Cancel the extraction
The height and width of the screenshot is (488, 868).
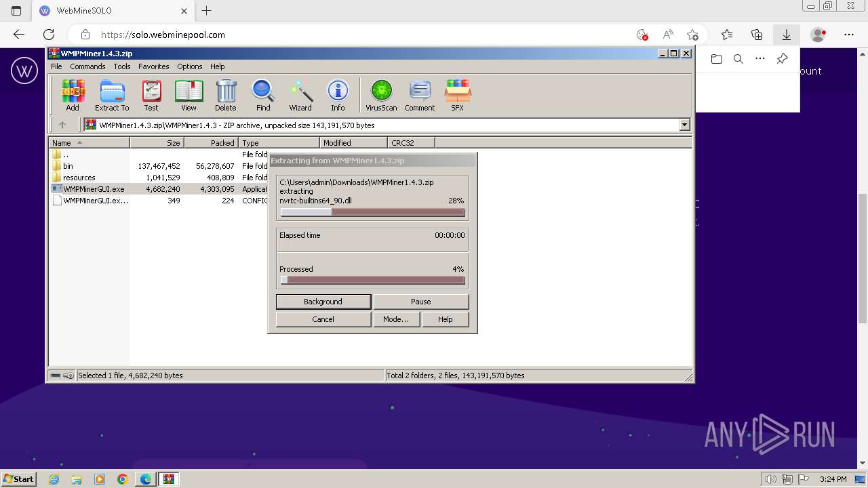[x=323, y=319]
